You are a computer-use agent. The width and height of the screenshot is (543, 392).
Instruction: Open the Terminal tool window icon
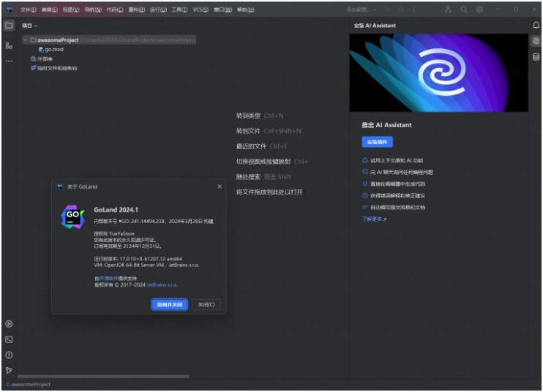click(x=9, y=339)
